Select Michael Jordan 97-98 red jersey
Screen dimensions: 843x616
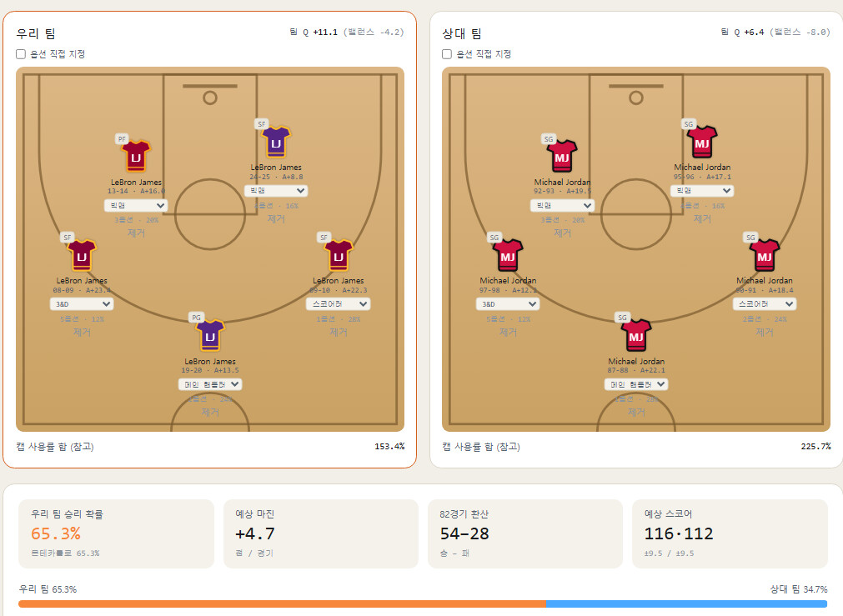[x=508, y=255]
